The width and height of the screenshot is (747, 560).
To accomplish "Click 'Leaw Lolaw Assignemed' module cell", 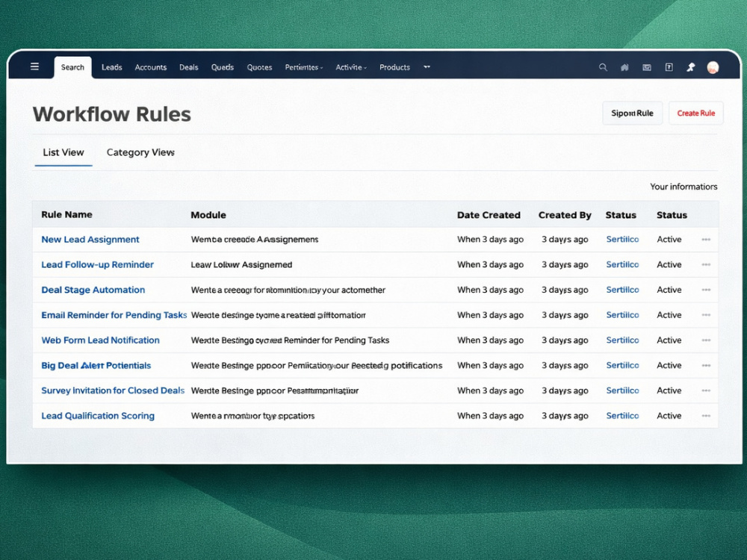I will click(241, 265).
